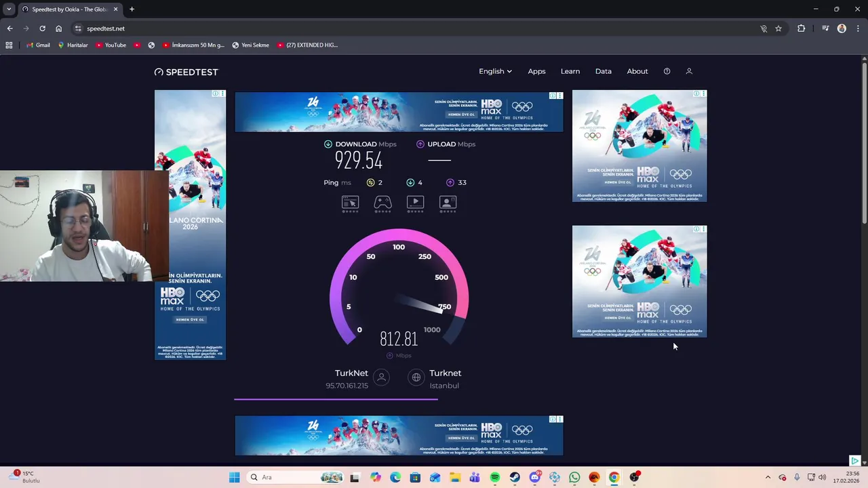The width and height of the screenshot is (868, 488).
Task: View site information icon in address bar
Action: click(x=78, y=28)
